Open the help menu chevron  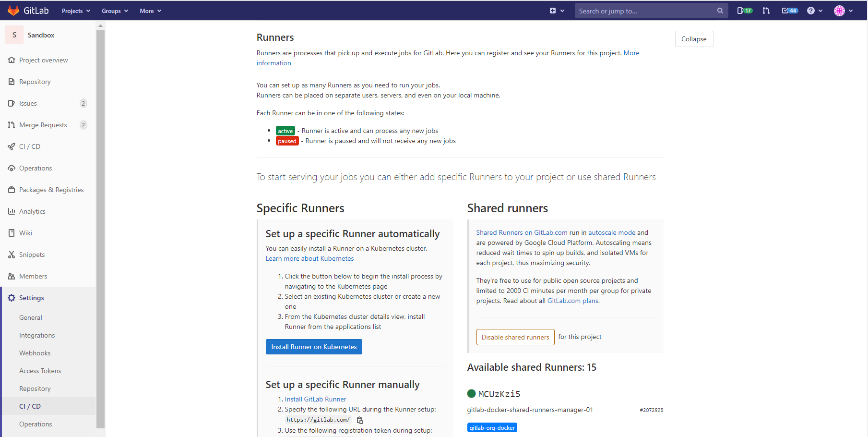coord(820,11)
